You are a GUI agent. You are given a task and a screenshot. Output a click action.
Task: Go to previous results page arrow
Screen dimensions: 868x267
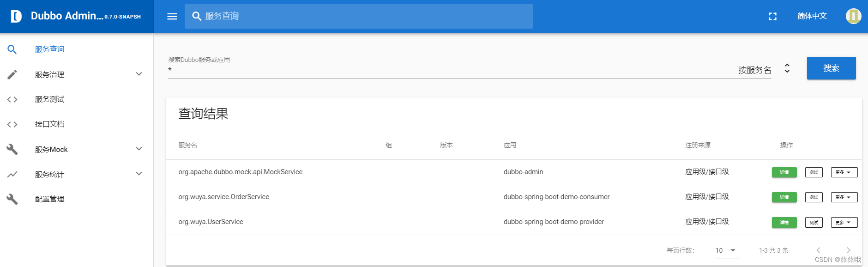point(818,250)
